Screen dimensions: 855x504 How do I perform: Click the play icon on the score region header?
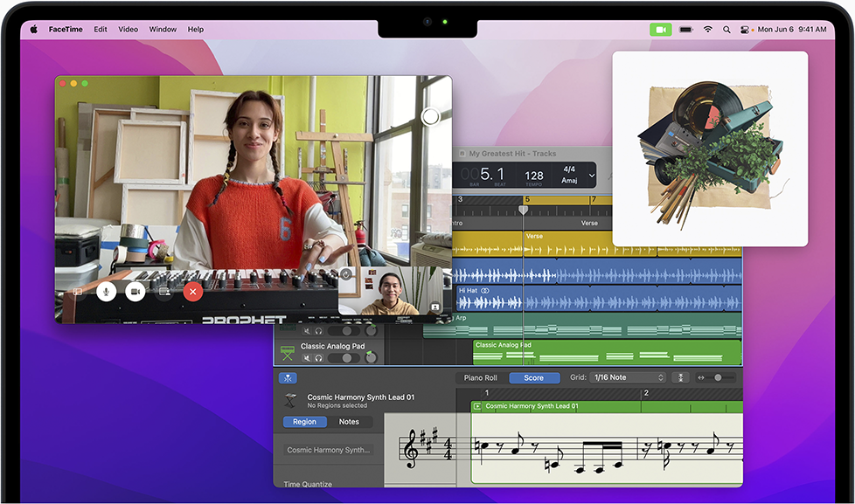[x=477, y=406]
